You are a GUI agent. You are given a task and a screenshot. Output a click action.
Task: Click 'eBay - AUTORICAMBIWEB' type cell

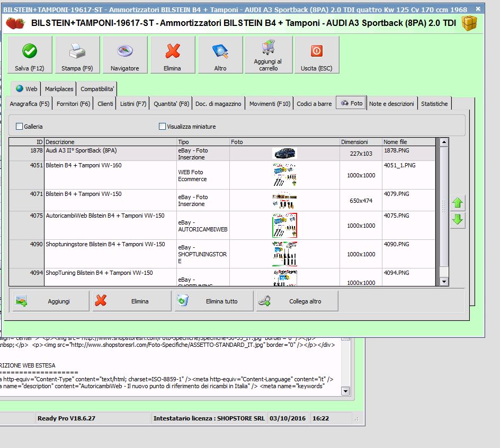(x=203, y=226)
